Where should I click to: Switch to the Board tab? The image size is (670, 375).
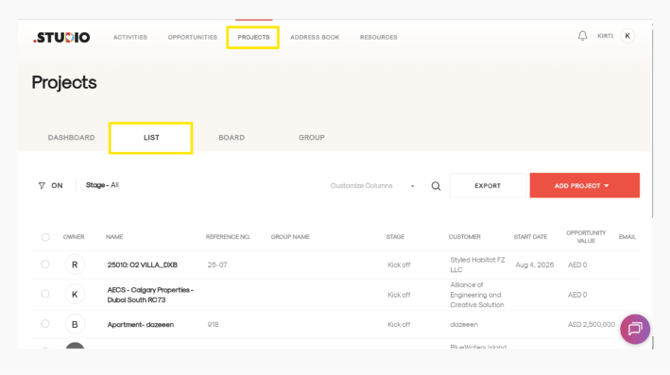(232, 138)
